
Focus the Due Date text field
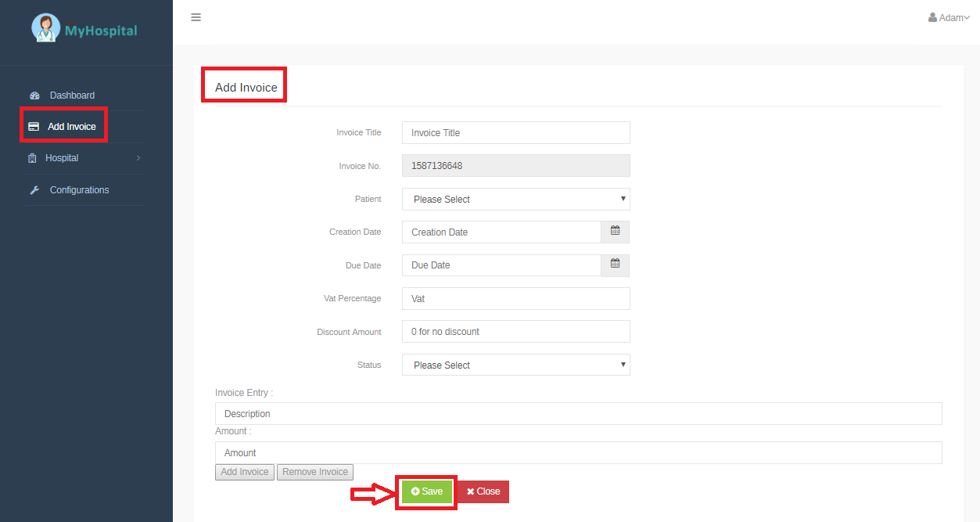(x=501, y=265)
